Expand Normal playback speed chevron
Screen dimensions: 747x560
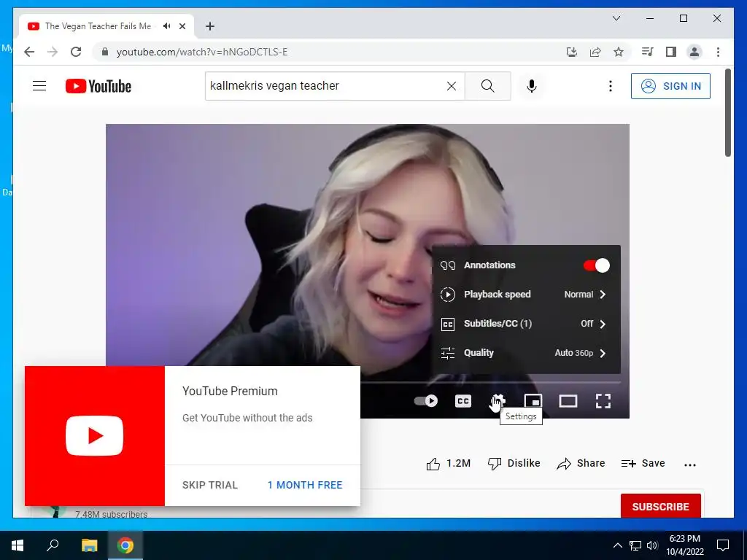click(x=603, y=295)
